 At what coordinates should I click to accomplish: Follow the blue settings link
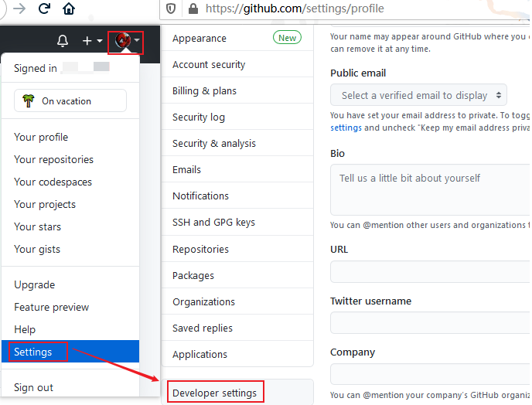(x=346, y=128)
